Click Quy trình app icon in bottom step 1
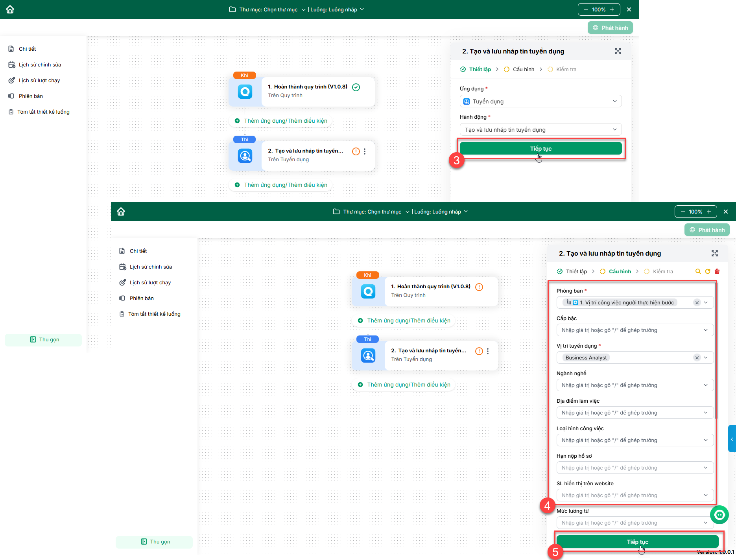This screenshot has width=736, height=560. tap(368, 292)
